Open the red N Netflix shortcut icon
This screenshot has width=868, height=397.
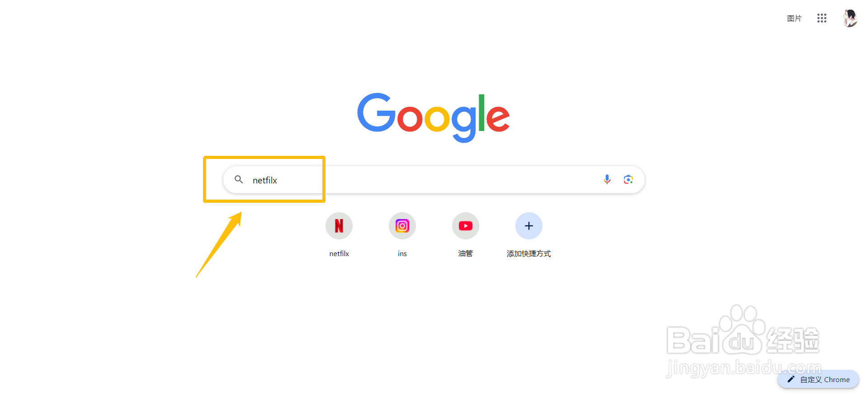pos(339,226)
